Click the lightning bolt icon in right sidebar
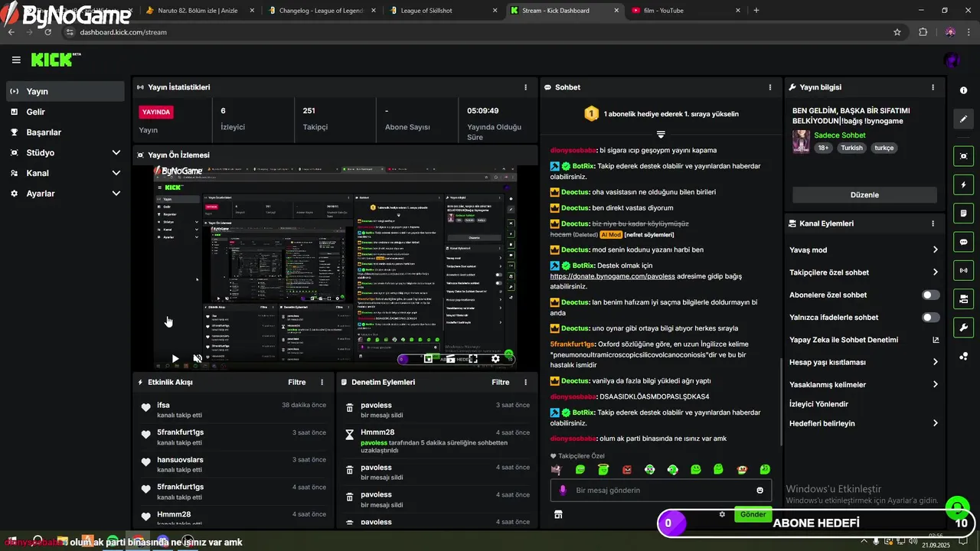 click(x=963, y=184)
